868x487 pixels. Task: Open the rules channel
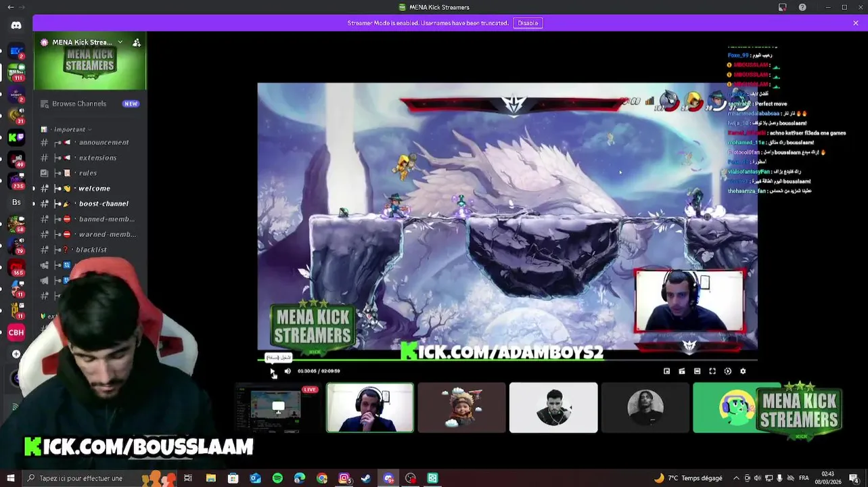[x=89, y=173]
